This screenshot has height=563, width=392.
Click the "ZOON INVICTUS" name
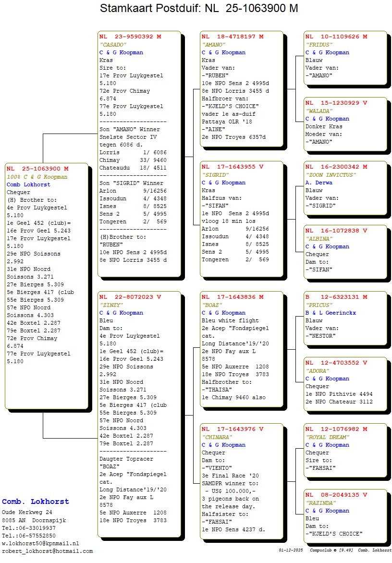click(331, 175)
